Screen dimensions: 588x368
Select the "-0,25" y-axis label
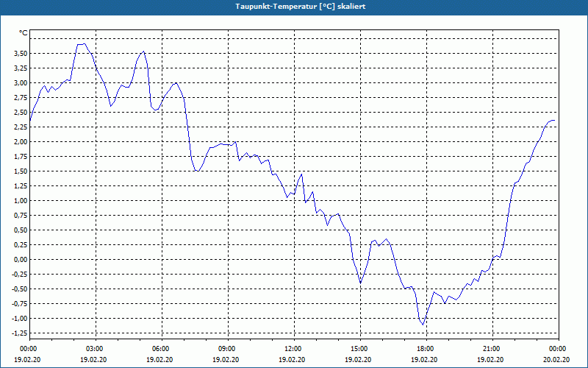20,274
